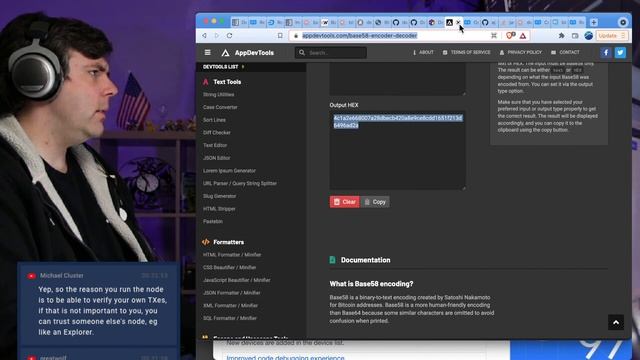
Task: Open the hamburger menu in AppDevTools header
Action: point(207,52)
